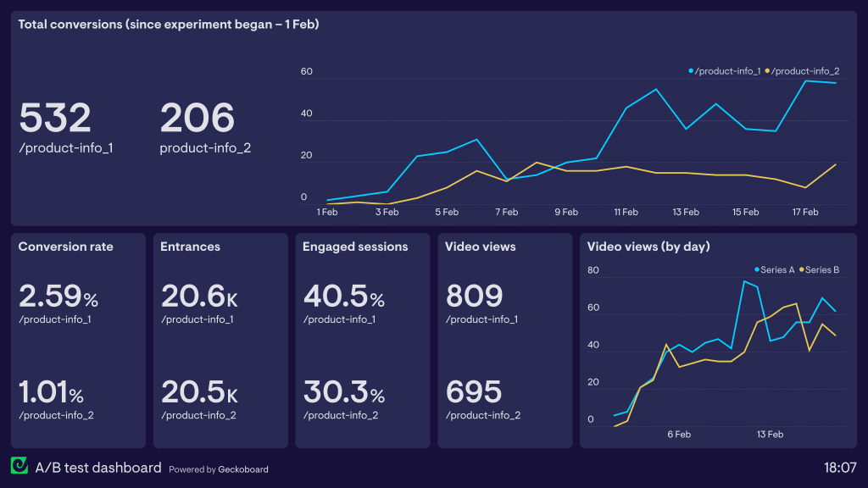Select the Conversion rate panel
Viewport: 868px width, 488px height.
[77, 339]
